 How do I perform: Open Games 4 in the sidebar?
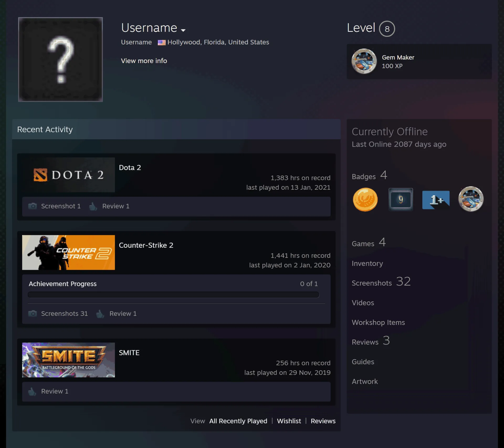click(369, 243)
